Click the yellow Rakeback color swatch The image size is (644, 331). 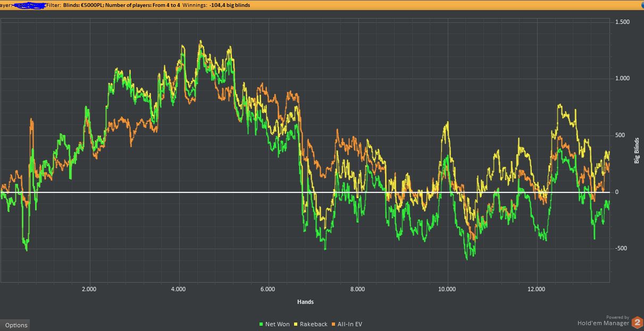[296, 324]
